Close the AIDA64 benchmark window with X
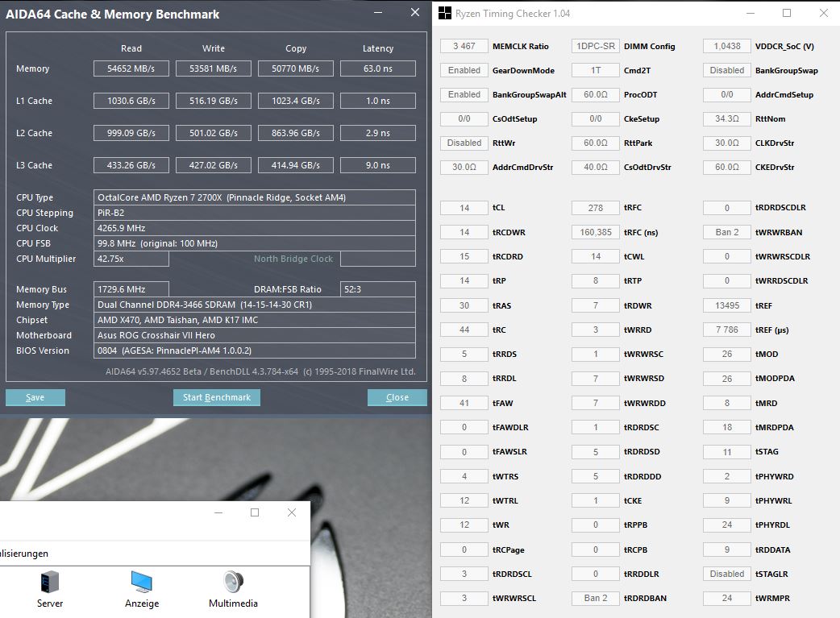 (x=415, y=12)
